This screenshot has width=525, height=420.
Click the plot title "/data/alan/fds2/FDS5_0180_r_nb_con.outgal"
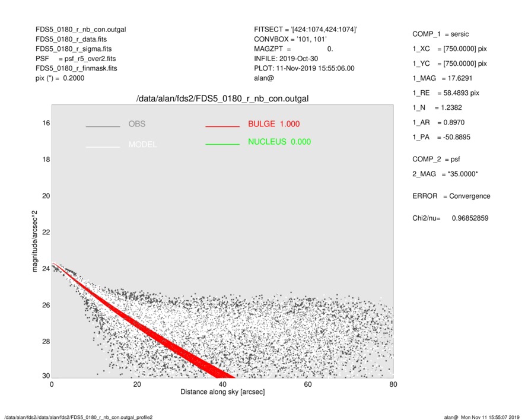pyautogui.click(x=222, y=99)
